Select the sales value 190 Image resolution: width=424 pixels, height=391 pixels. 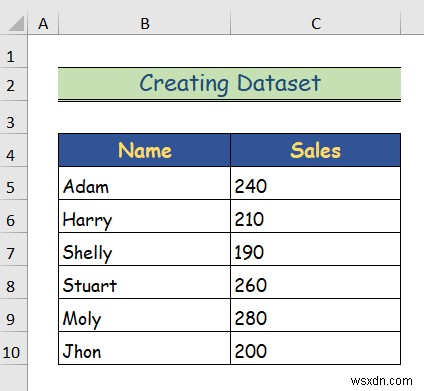tap(316, 249)
